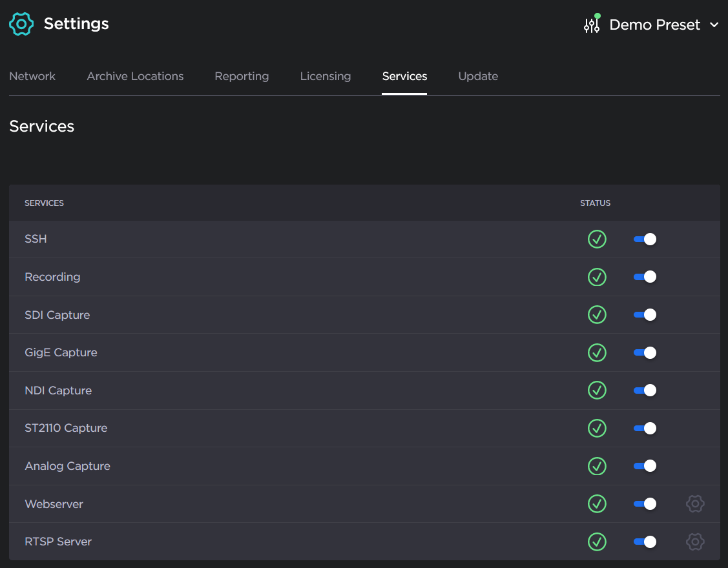
Task: Click the Settings gear icon in header
Action: coord(21,24)
